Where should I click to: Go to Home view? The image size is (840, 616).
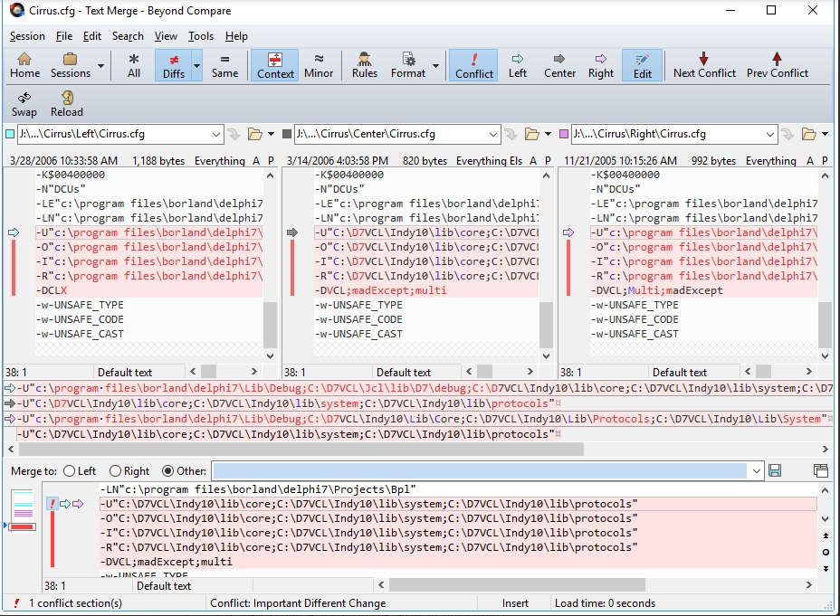24,65
